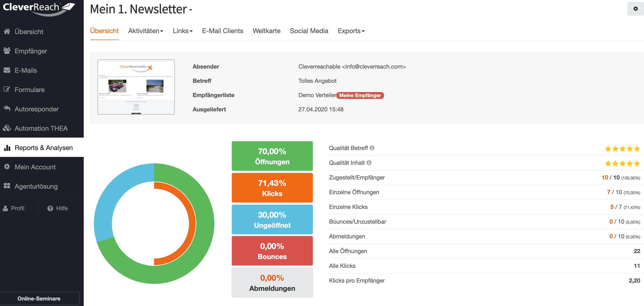
Task: Click the Meine Empfänger red badge
Action: coord(360,95)
